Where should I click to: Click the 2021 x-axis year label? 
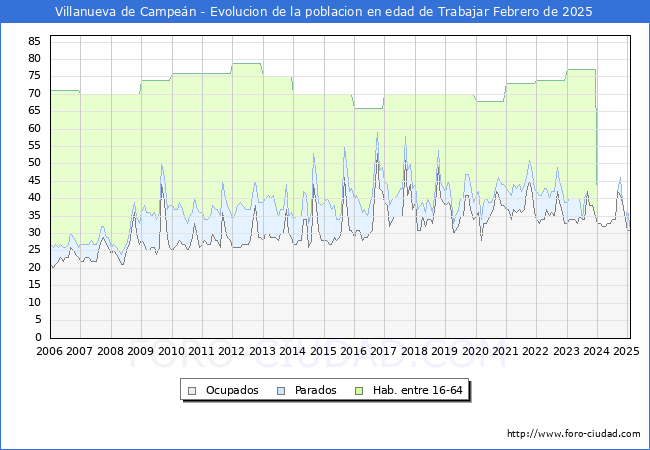point(505,351)
